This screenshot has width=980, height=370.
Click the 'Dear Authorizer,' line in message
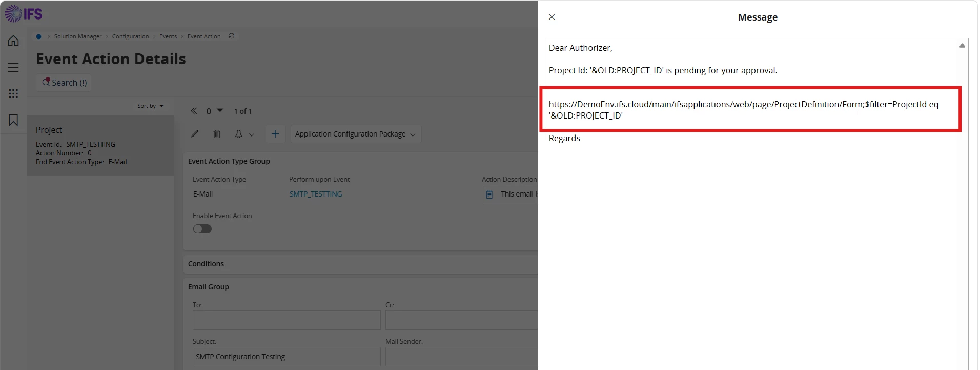[x=580, y=48]
